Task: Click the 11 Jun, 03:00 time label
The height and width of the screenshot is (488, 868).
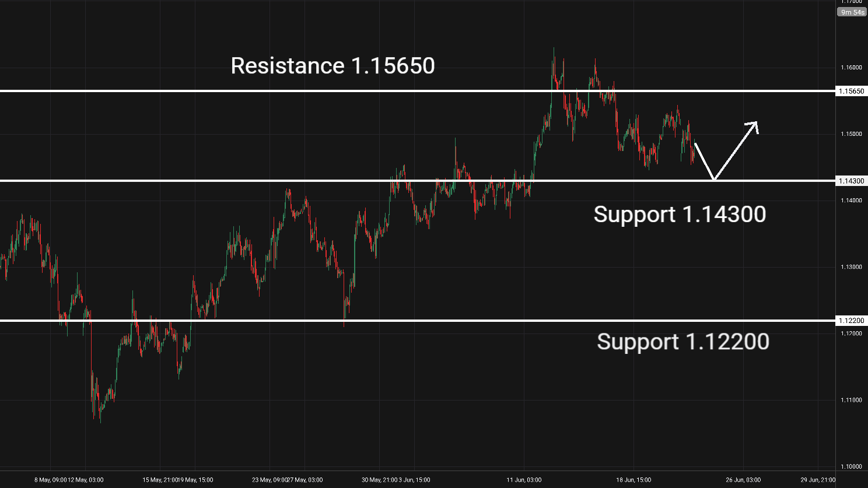Action: click(x=524, y=480)
